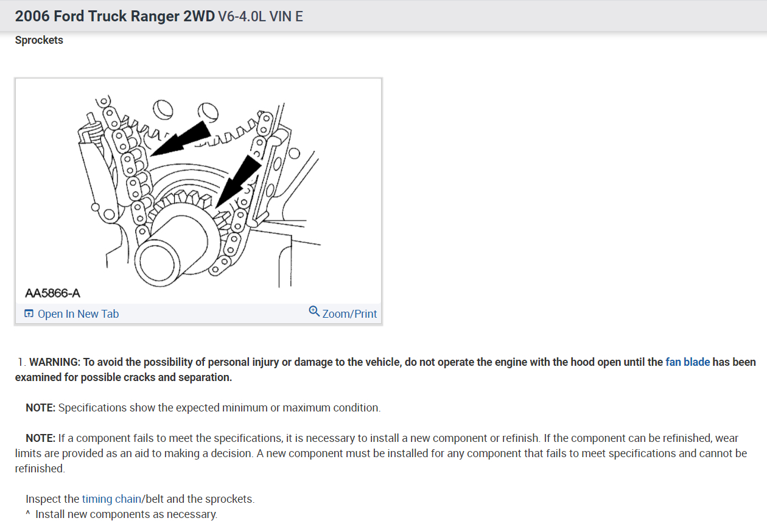
Task: Click the sprocket diagram image
Action: [x=198, y=192]
